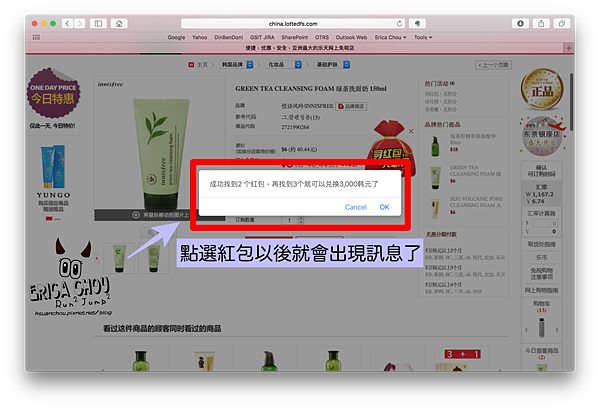Click the home icon in the breadcrumb
Image resolution: width=600 pixels, height=408 pixels.
[191, 65]
